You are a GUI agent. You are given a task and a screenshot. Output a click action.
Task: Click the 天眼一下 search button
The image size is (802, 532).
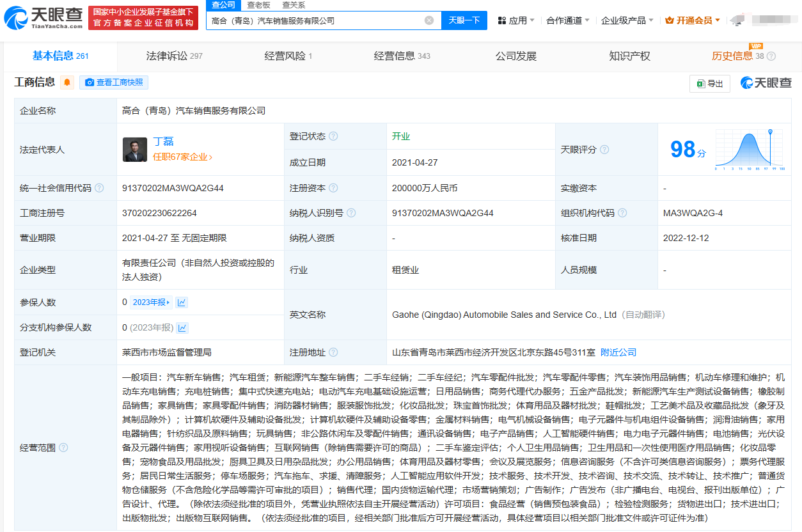coord(464,20)
